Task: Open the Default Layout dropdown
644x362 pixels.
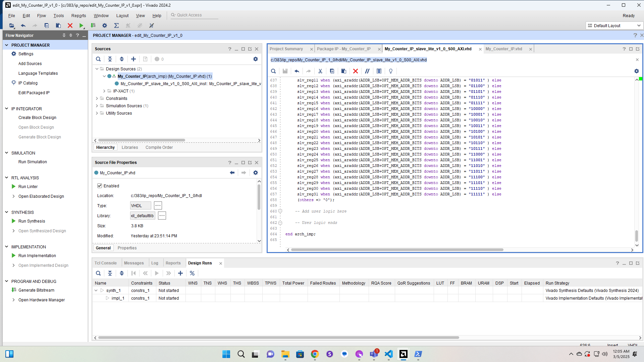Action: (614, 25)
